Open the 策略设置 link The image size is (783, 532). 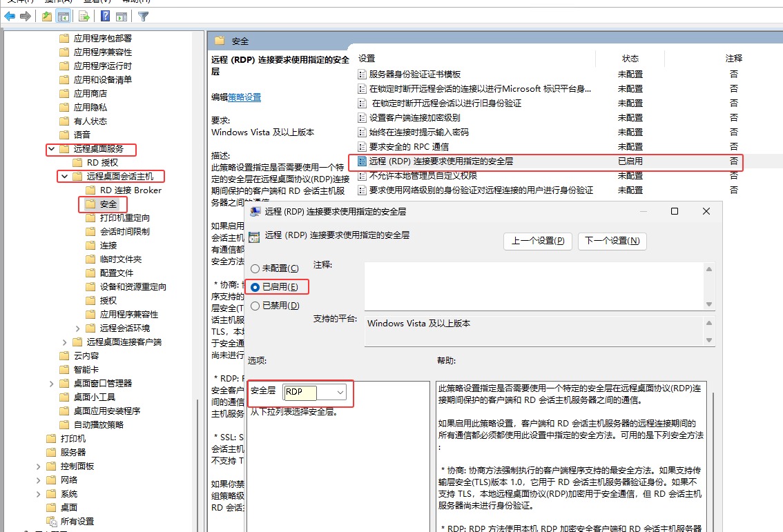click(x=244, y=97)
